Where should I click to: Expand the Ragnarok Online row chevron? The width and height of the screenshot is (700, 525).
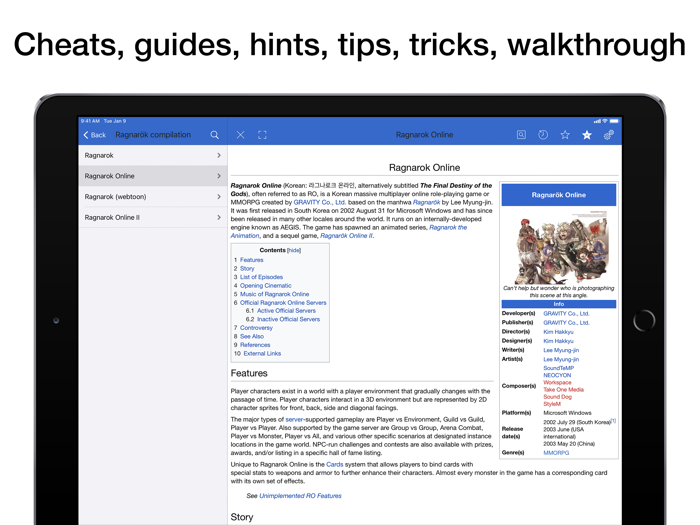(x=219, y=176)
